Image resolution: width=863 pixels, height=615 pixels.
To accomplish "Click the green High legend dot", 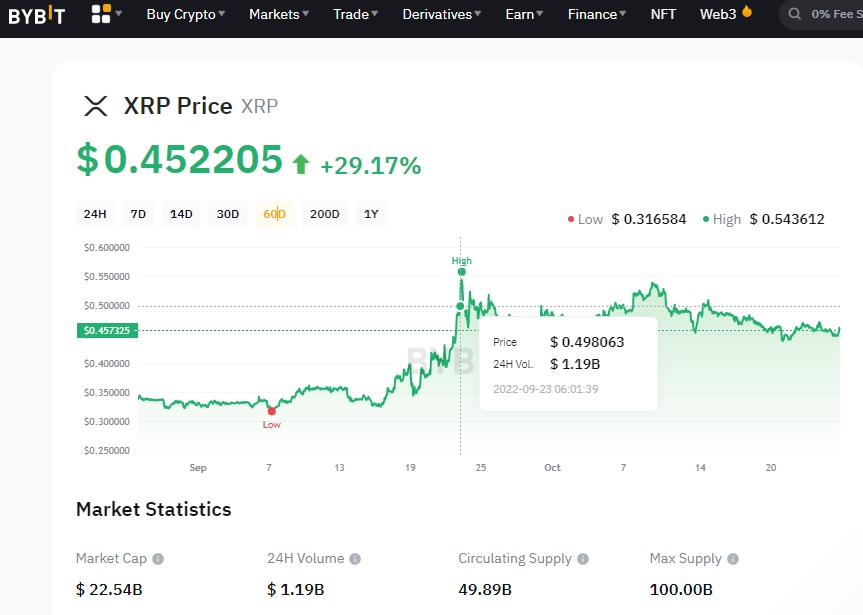I will click(706, 219).
